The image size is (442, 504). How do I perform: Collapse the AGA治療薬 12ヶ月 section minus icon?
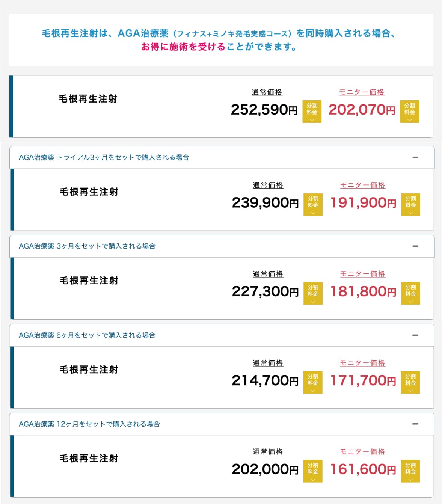point(415,424)
